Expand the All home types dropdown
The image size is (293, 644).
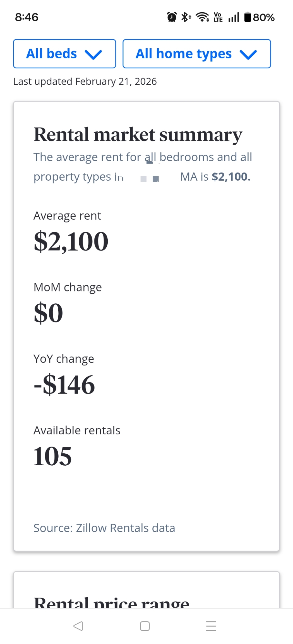[196, 54]
